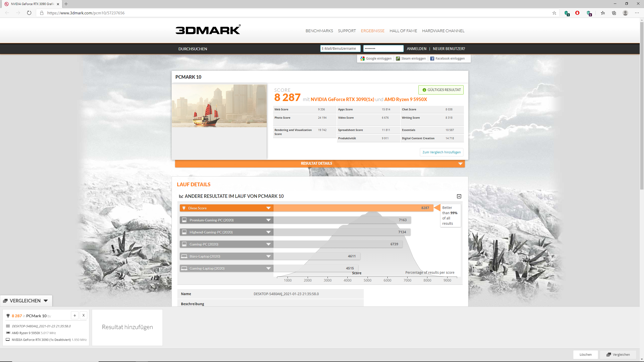Click the E-Mail/Benutzername input field
644x362 pixels.
pos(340,49)
